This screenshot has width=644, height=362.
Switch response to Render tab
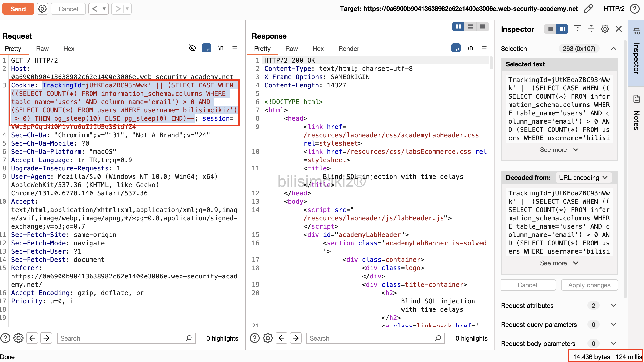[349, 49]
